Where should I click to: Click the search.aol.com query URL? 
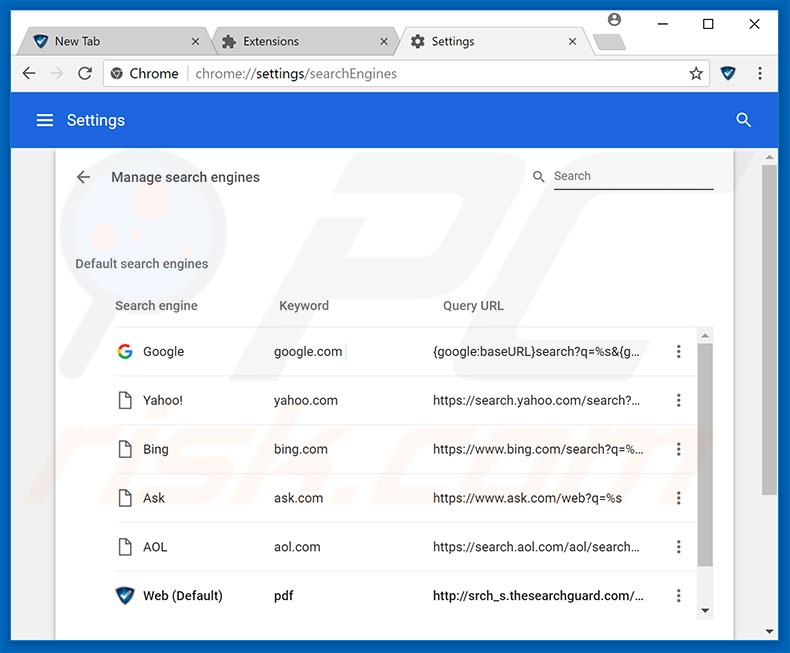point(536,547)
